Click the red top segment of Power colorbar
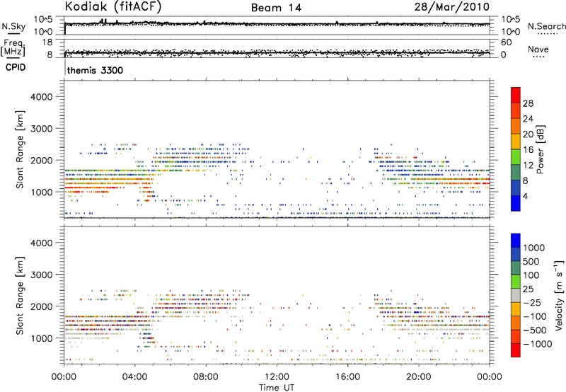Screen dimensions: 566x392 (516, 96)
